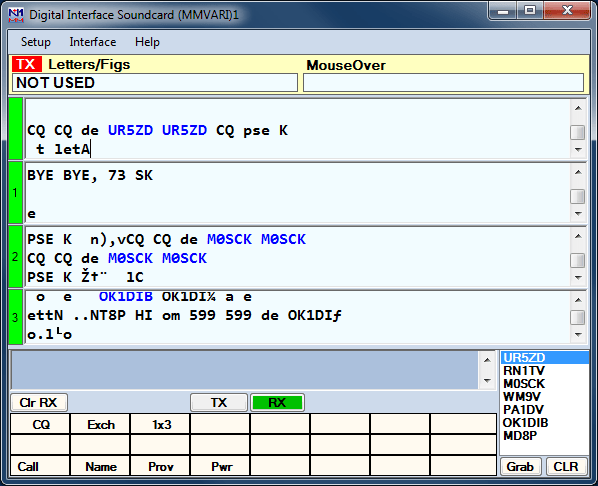Click scroll up arrow of channel 3 pane
The image size is (598, 486).
point(578,300)
